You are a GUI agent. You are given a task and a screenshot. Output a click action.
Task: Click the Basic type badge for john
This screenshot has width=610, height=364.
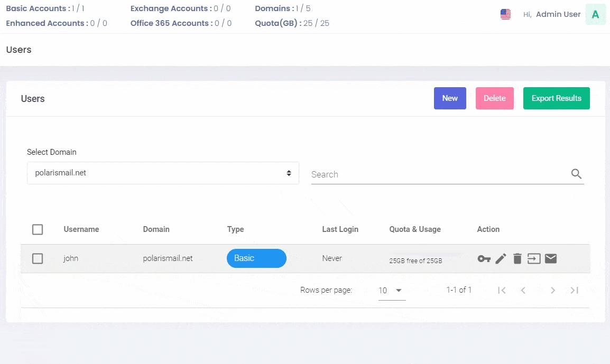pyautogui.click(x=256, y=258)
